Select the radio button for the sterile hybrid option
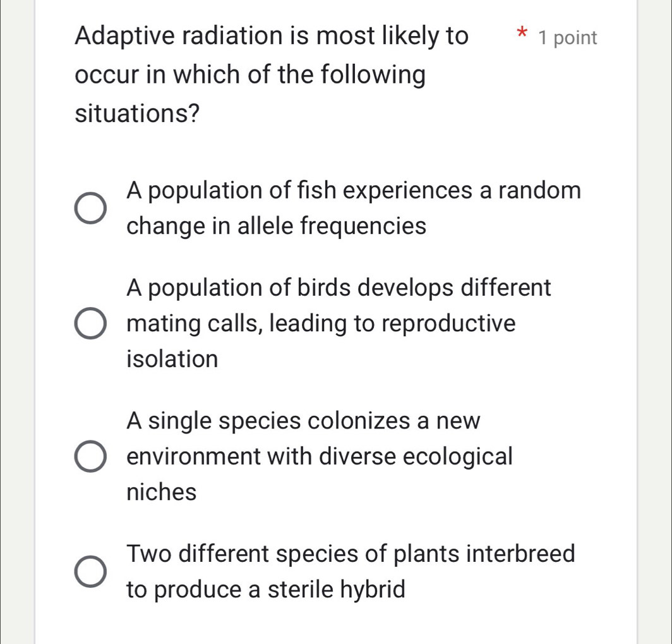This screenshot has width=672, height=644. tap(90, 571)
